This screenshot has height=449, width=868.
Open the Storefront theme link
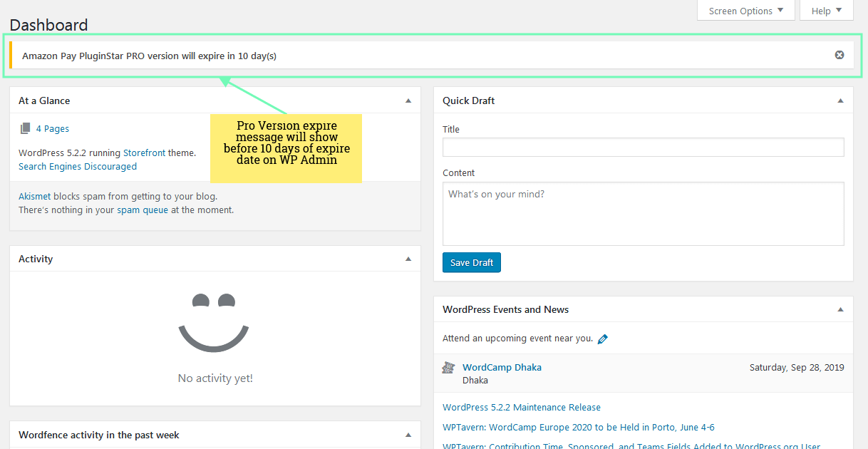145,153
